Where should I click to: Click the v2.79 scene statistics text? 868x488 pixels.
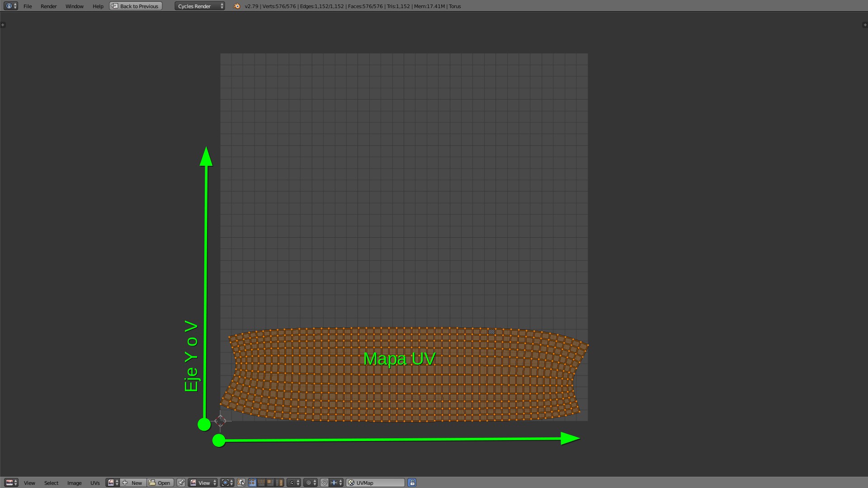point(353,6)
